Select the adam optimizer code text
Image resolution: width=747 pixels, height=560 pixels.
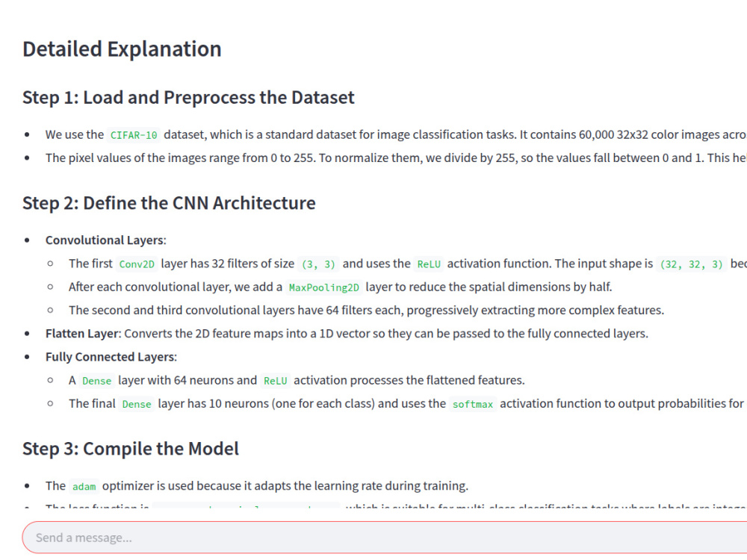click(84, 487)
